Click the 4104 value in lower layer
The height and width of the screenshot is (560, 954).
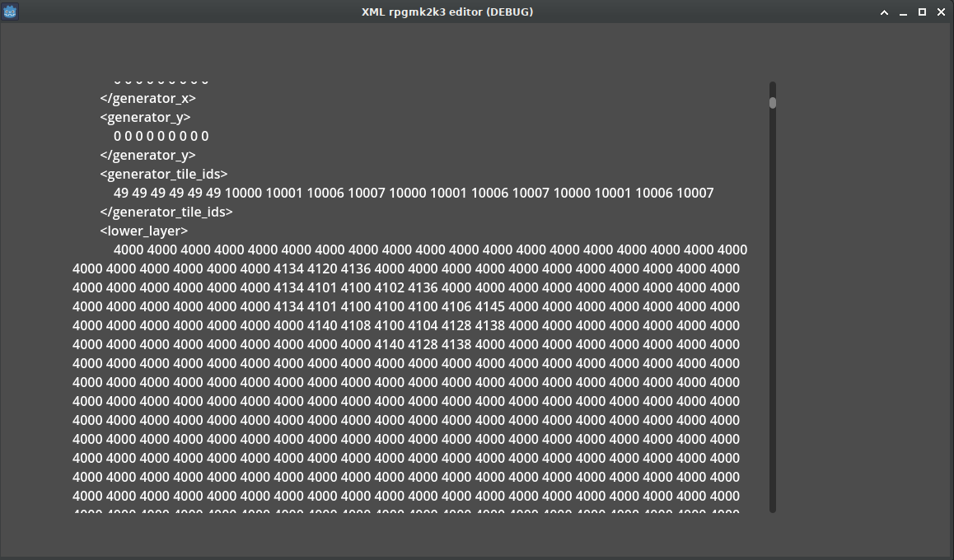(423, 325)
